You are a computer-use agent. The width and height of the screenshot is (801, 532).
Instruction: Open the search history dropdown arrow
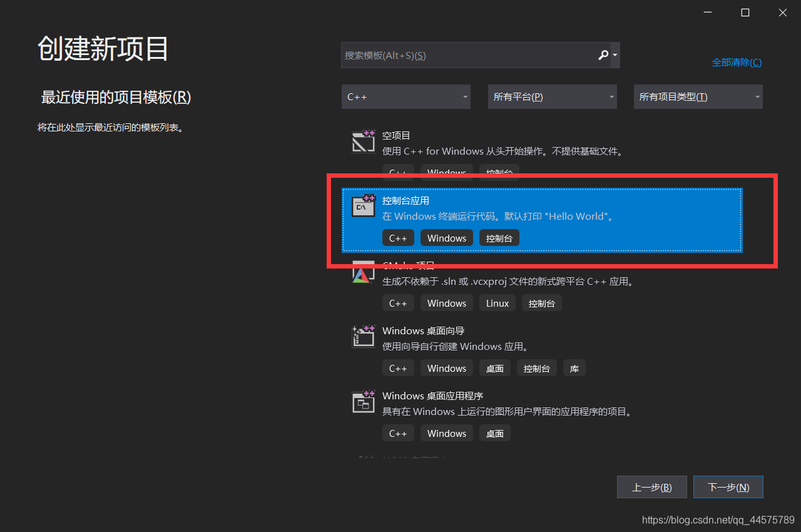tap(614, 55)
